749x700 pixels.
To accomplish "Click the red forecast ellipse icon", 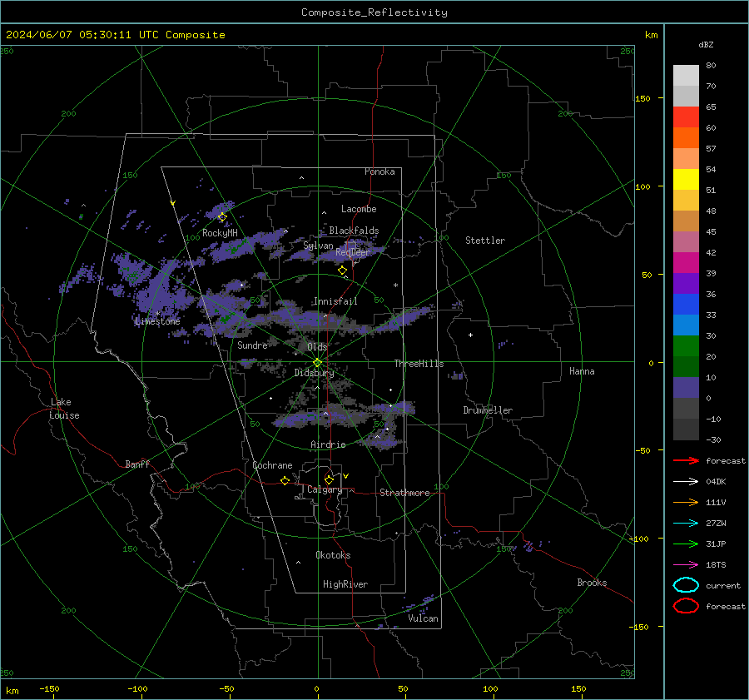I will [x=686, y=606].
